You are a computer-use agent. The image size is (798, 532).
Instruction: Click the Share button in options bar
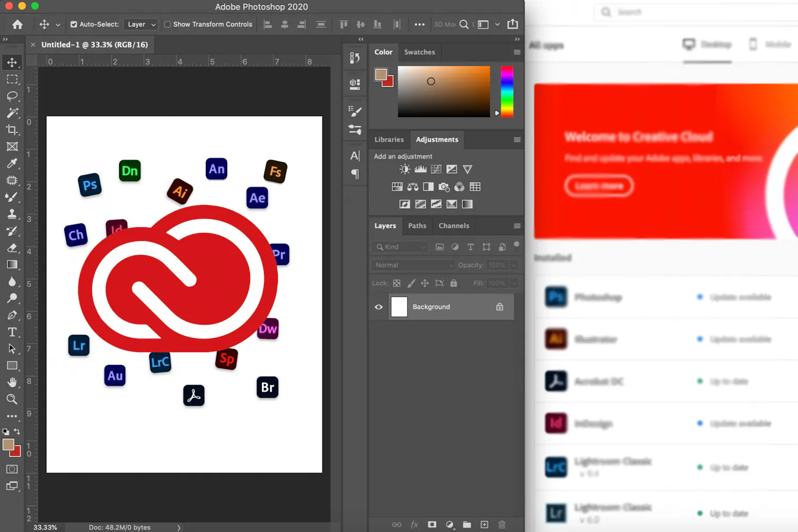pos(512,24)
